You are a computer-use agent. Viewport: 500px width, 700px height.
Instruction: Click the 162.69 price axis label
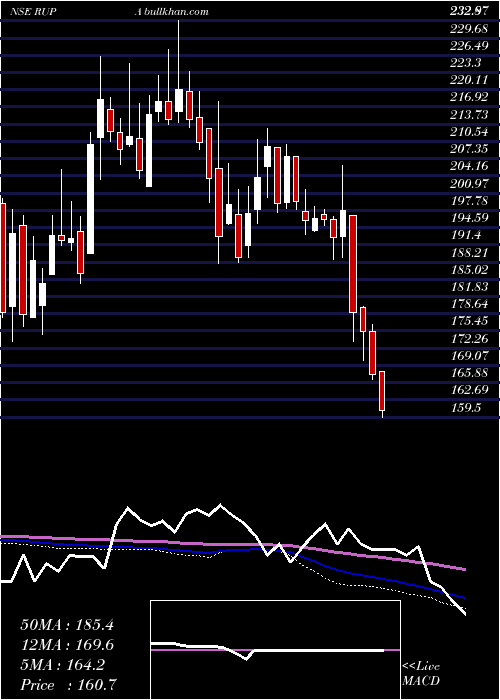click(x=469, y=390)
